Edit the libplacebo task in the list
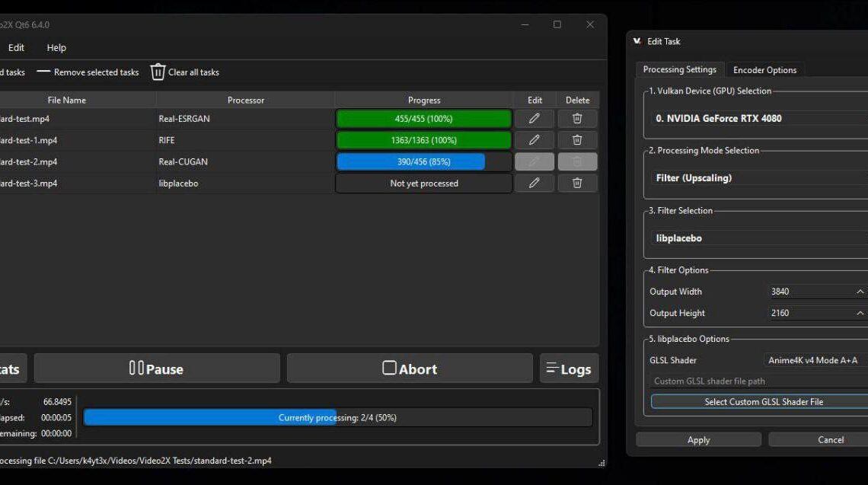 (535, 183)
